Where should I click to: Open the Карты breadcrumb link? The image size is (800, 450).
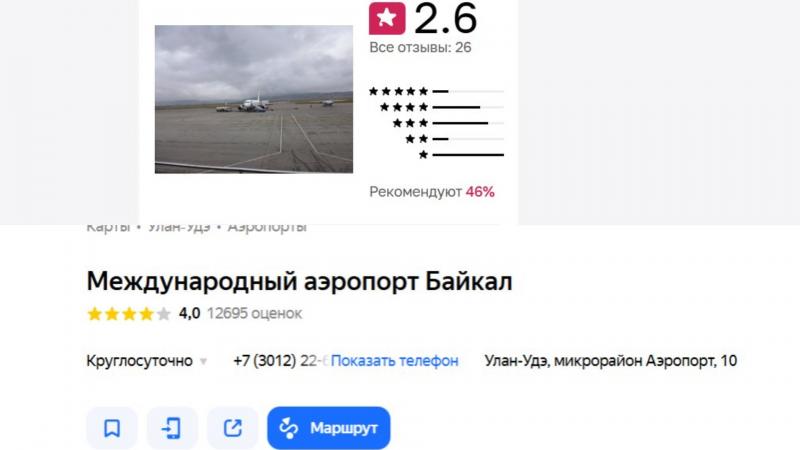click(x=108, y=228)
